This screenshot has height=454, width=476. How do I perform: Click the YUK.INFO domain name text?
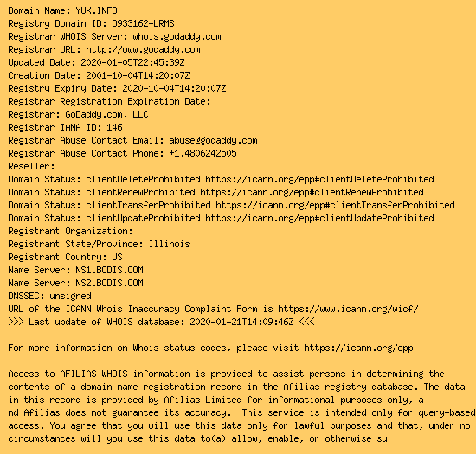click(x=96, y=10)
